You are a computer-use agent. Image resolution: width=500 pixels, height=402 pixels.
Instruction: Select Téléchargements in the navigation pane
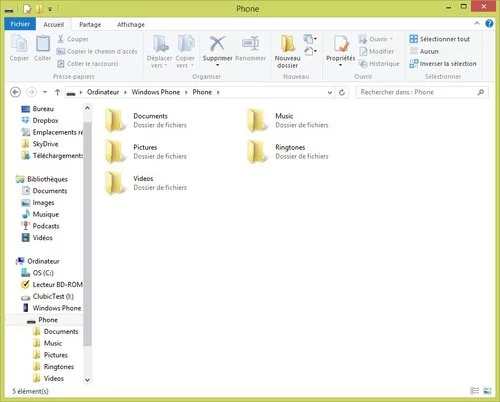coord(52,156)
